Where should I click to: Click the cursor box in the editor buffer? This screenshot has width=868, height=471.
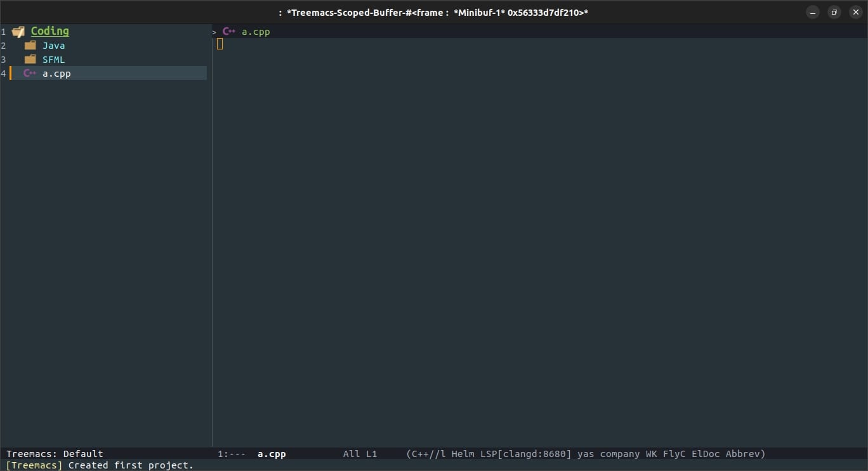click(221, 44)
